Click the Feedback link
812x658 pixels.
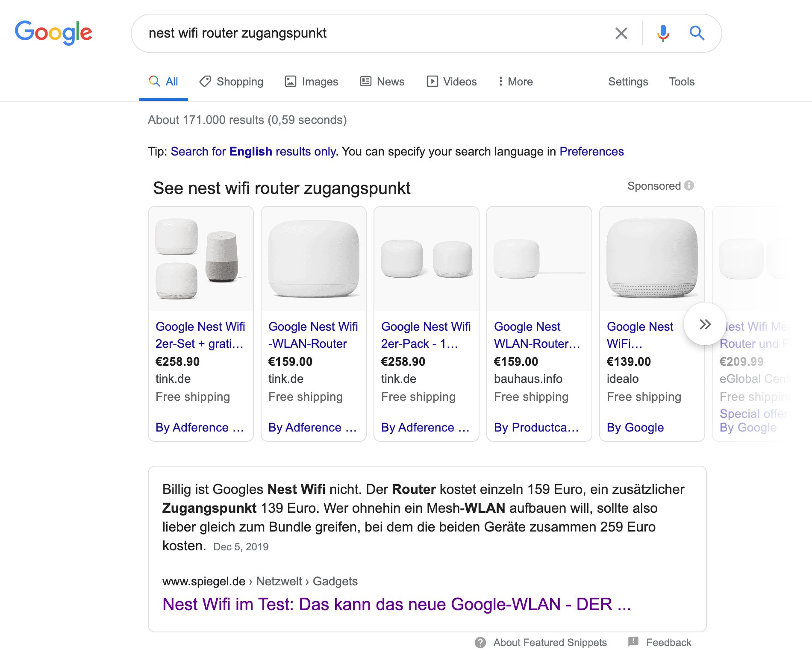pos(668,643)
